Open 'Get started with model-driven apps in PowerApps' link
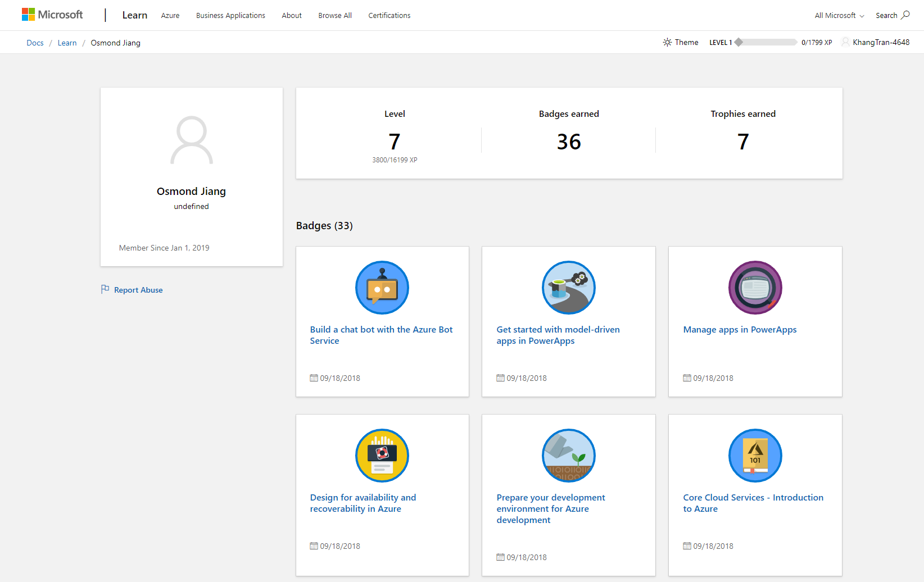924x582 pixels. pos(558,335)
